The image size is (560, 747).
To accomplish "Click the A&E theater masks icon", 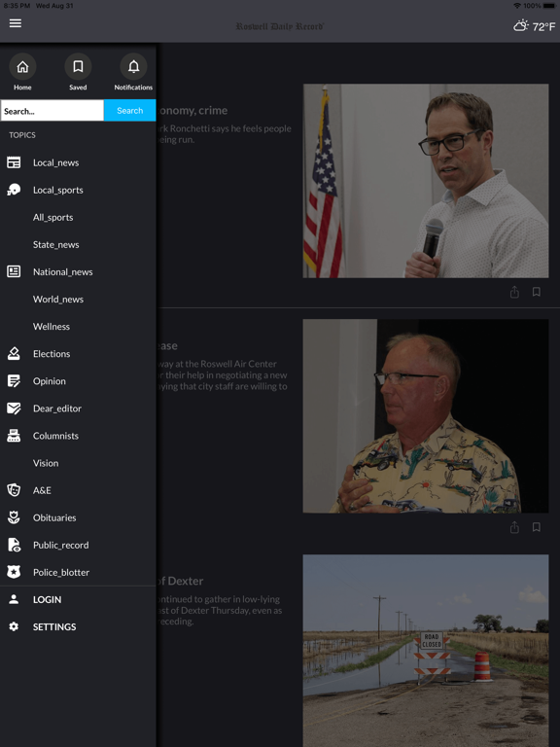I will pos(14,490).
